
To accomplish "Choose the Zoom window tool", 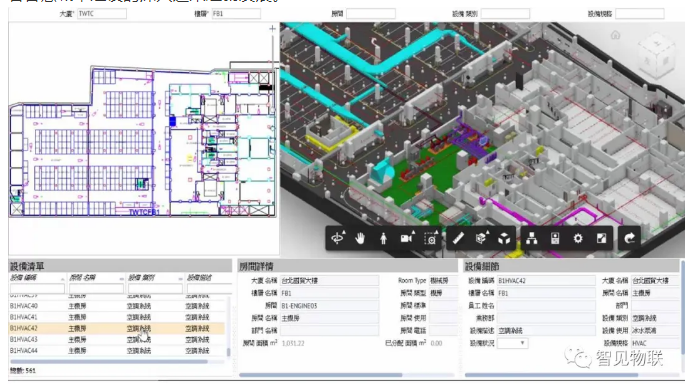I will (430, 238).
